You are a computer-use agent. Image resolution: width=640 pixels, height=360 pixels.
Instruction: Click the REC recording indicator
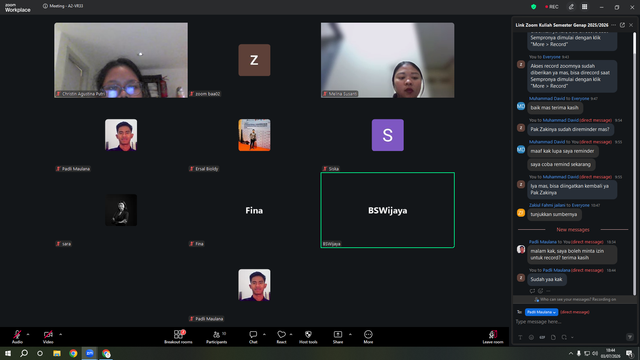tap(551, 7)
